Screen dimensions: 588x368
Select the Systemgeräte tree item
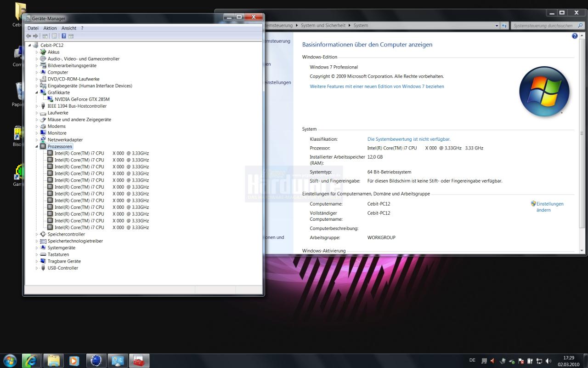tap(61, 247)
